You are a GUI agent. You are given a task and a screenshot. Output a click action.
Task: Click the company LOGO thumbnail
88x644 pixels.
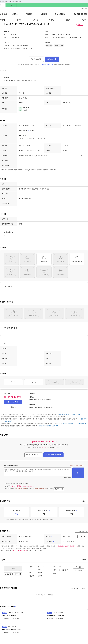(13, 568)
